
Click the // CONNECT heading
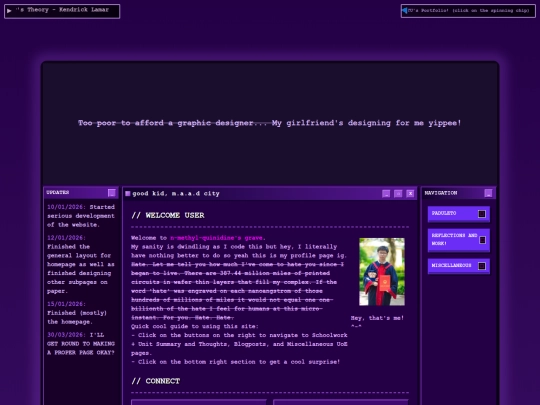(156, 381)
